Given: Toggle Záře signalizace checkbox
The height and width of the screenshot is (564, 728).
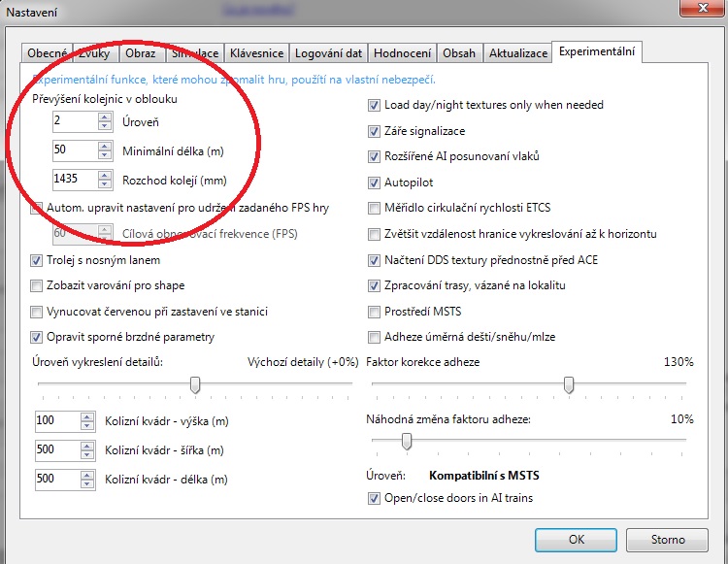Looking at the screenshot, I should pyautogui.click(x=374, y=131).
